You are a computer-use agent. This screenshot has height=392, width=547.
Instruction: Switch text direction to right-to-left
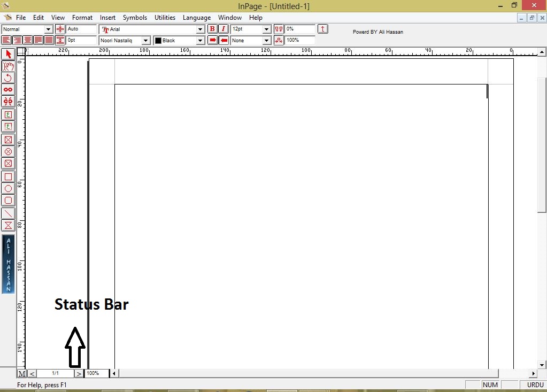coord(223,40)
